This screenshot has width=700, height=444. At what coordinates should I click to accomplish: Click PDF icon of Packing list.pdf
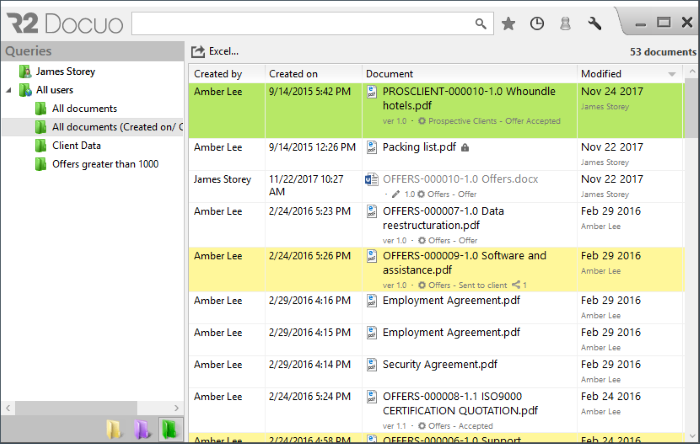[x=371, y=147]
